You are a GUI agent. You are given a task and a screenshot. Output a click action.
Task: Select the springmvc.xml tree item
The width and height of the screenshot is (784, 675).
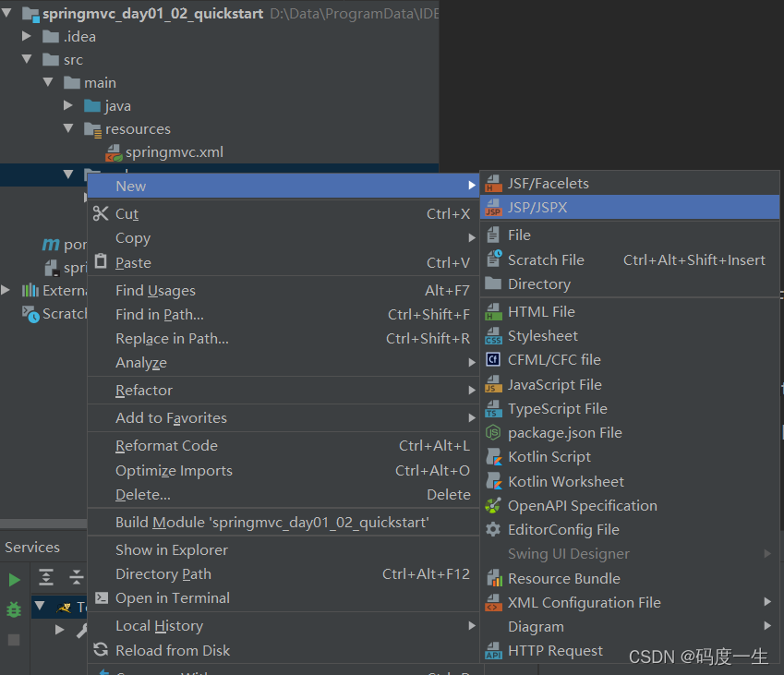174,152
